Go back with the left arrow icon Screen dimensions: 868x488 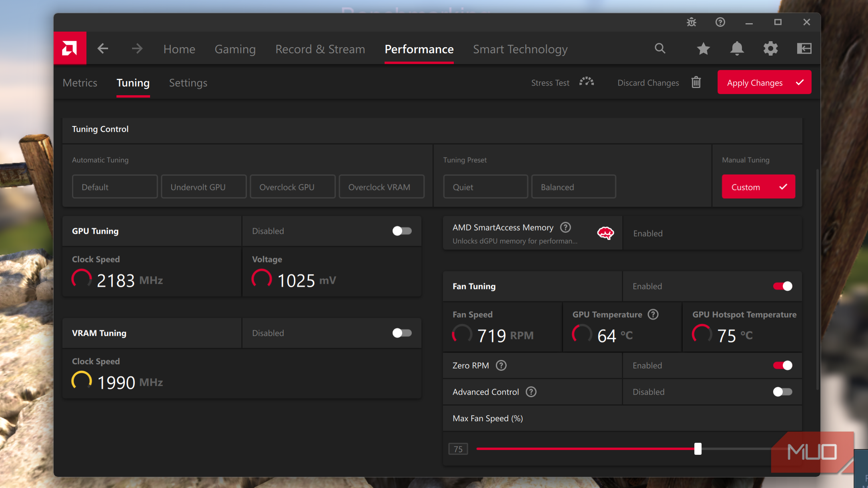103,49
